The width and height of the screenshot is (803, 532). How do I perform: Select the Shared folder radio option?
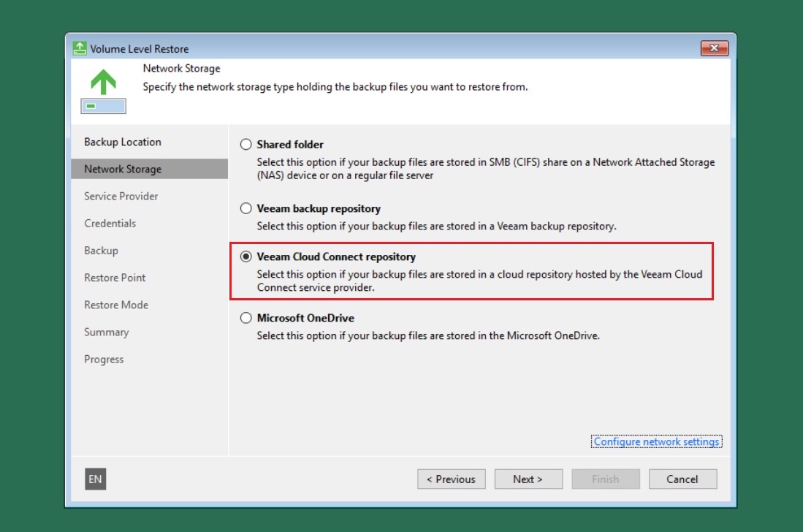coord(246,145)
